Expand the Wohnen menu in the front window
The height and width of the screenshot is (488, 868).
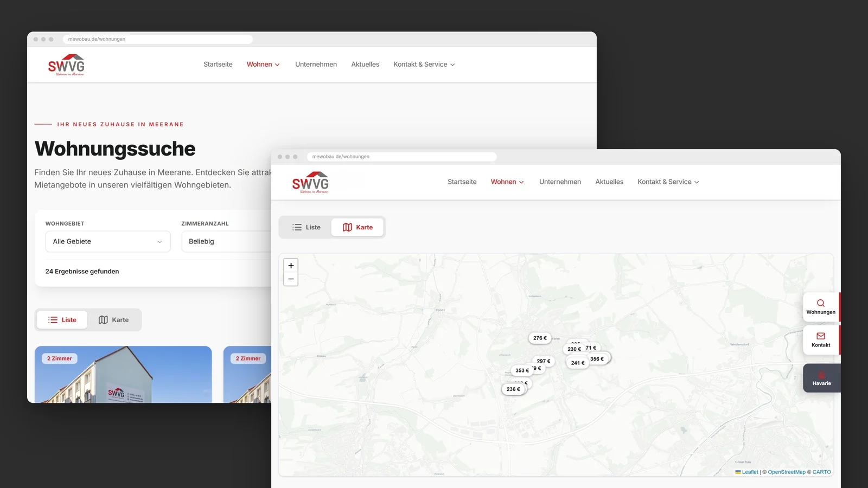tap(507, 182)
